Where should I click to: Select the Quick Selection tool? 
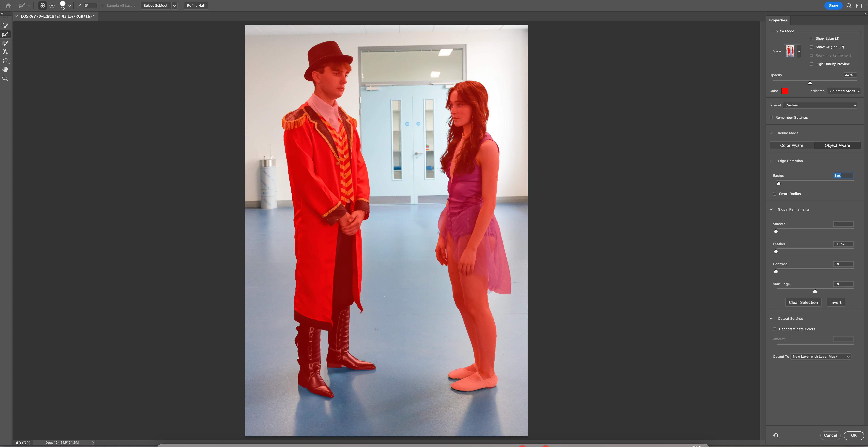pyautogui.click(x=5, y=26)
